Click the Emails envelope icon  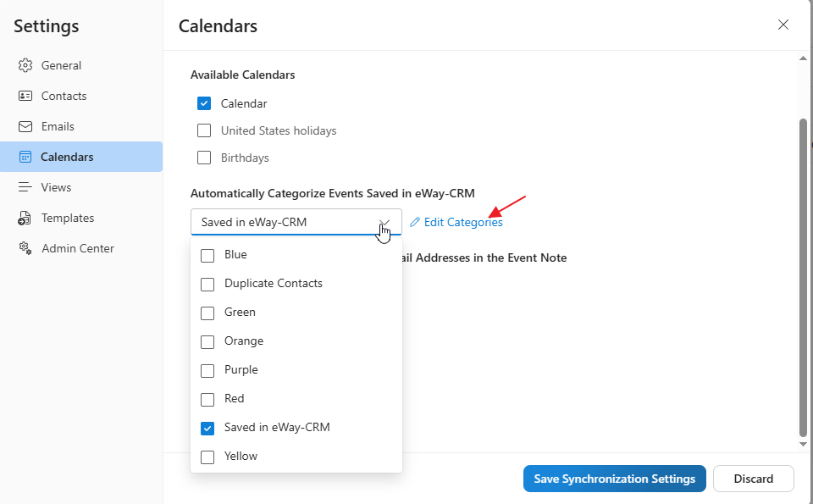(x=25, y=126)
